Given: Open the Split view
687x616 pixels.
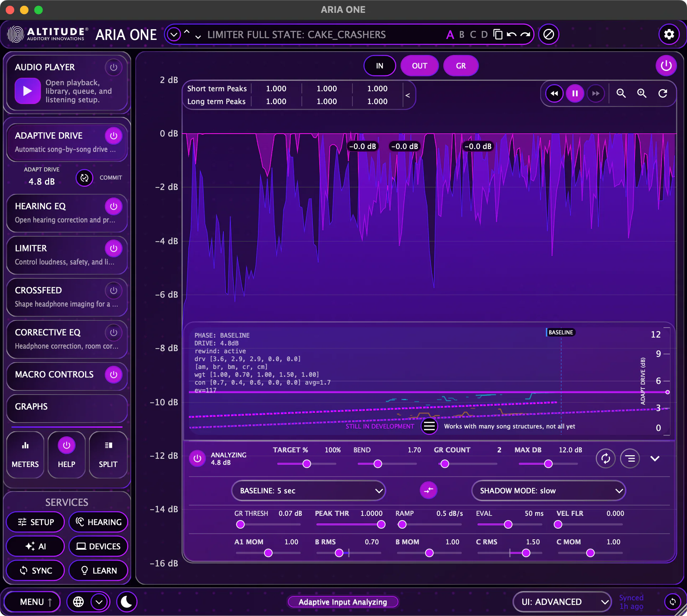Looking at the screenshot, I should [x=108, y=455].
